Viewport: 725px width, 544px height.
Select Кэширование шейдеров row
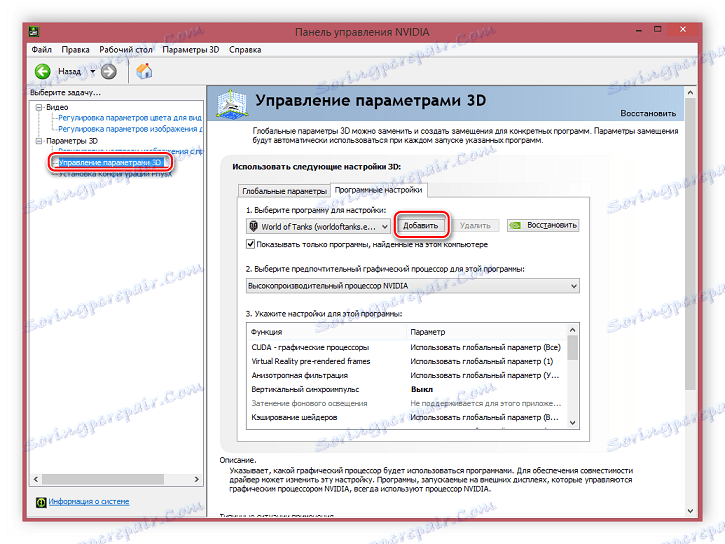point(406,417)
